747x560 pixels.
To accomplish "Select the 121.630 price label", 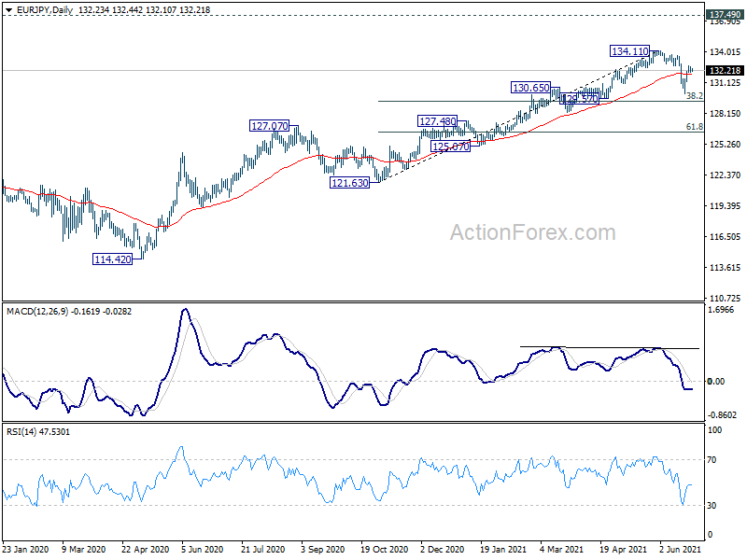I will (x=349, y=182).
